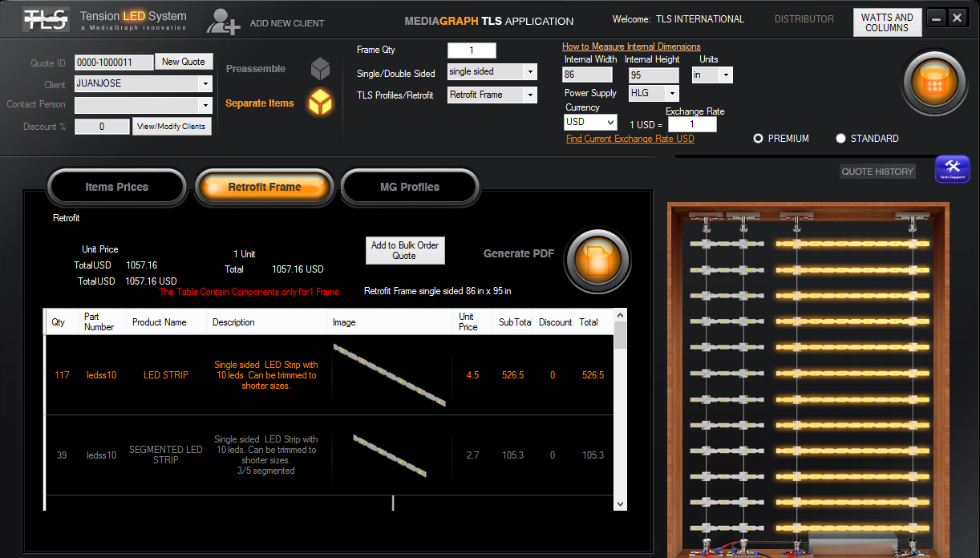Click the Discount % input field
The height and width of the screenshot is (558, 980).
click(102, 127)
